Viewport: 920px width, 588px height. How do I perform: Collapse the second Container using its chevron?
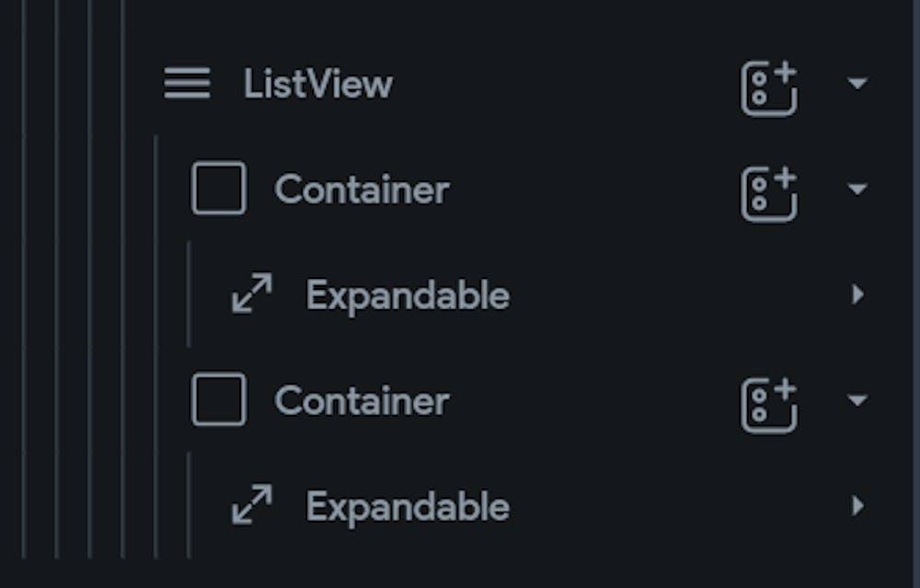[x=856, y=401]
